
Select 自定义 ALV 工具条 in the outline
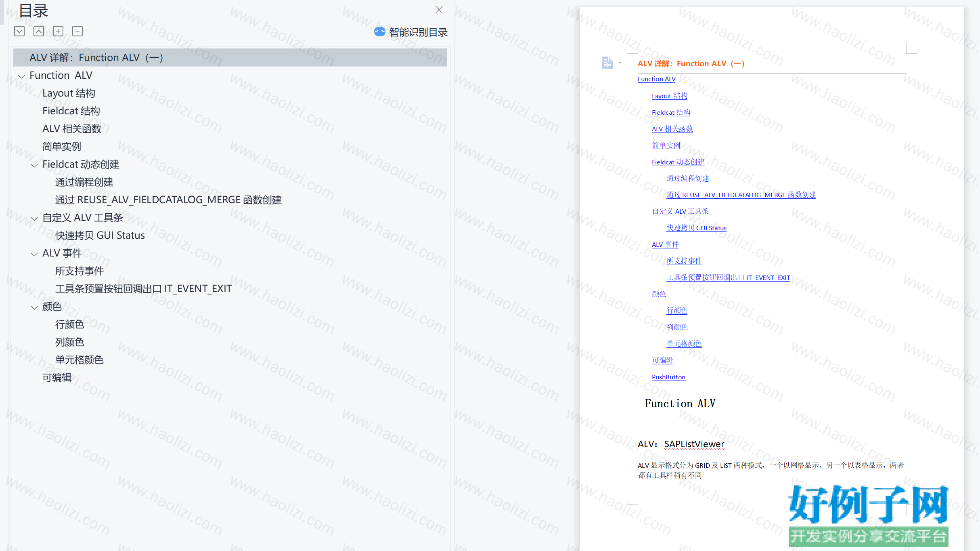point(83,217)
